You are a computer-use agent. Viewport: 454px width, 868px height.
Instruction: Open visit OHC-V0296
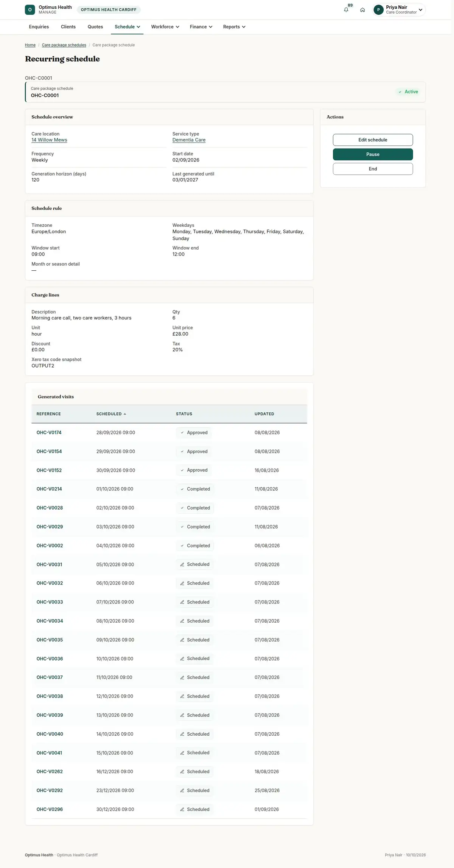pos(50,809)
